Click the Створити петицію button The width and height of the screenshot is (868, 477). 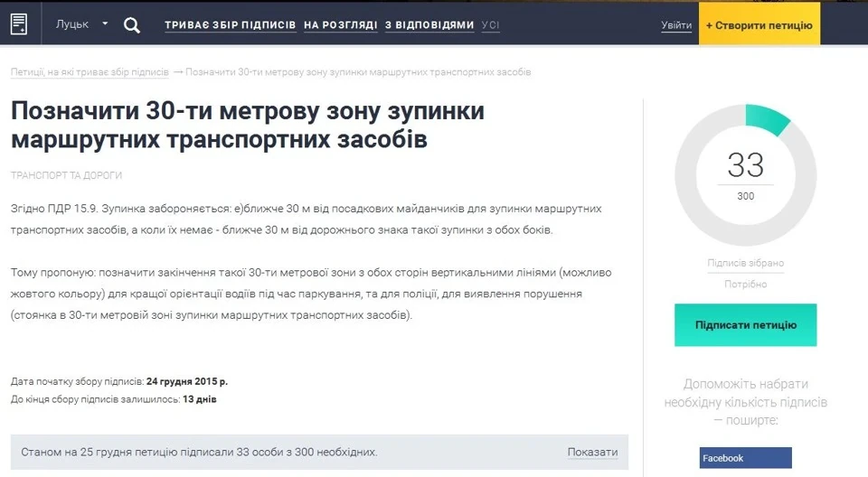pos(759,23)
